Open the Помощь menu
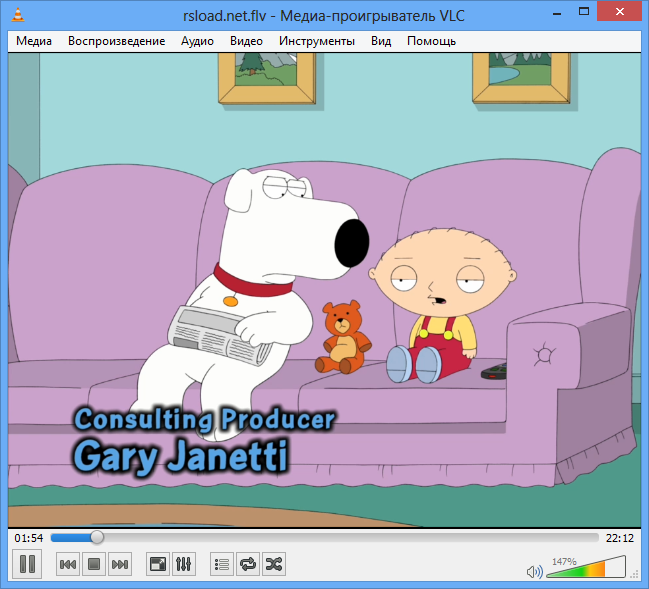 point(431,41)
